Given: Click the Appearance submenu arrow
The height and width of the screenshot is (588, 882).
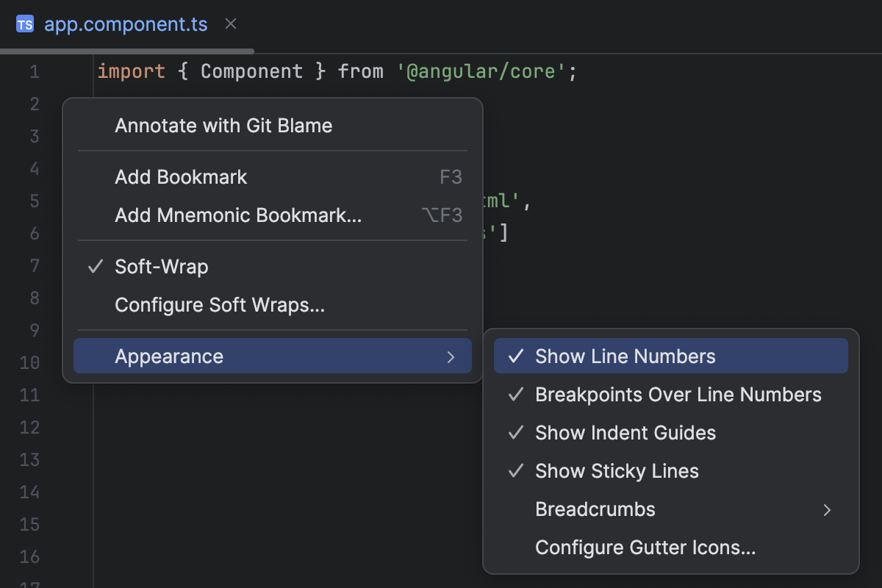Looking at the screenshot, I should click(451, 356).
